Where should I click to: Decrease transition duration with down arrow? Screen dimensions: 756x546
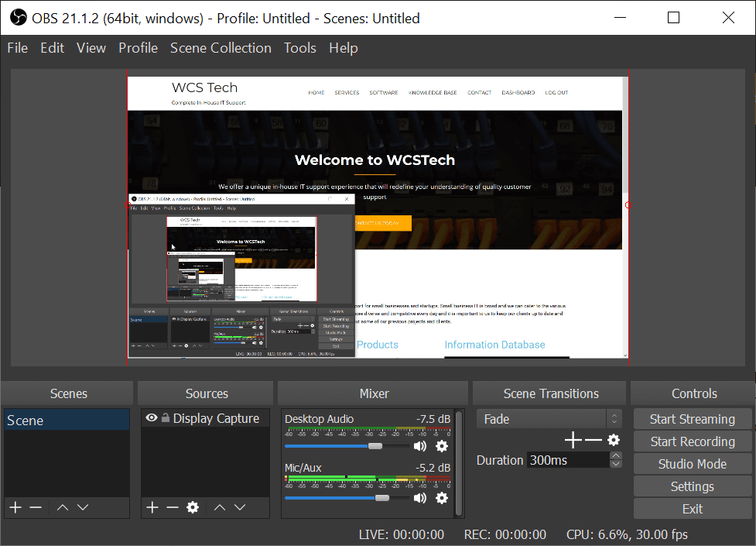click(616, 464)
